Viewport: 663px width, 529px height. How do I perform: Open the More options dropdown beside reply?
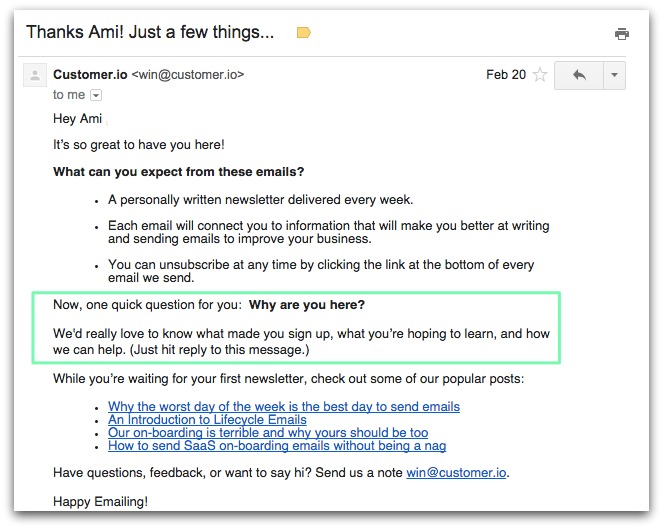tap(614, 75)
